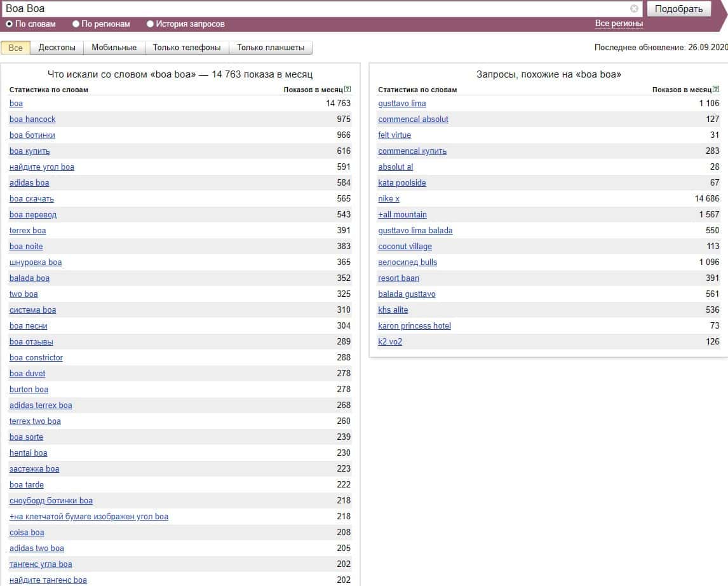Click help icon in left table header
The width and height of the screenshot is (728, 586).
[347, 90]
